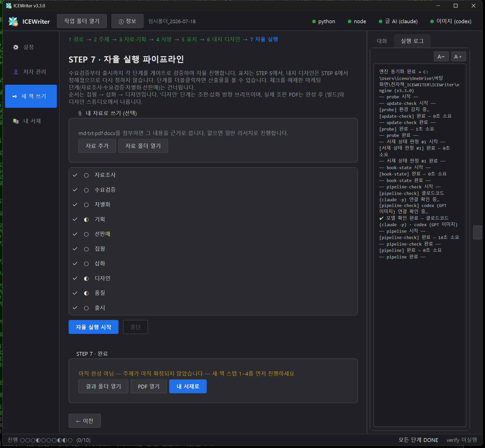The height and width of the screenshot is (448, 485).
Task: Toggle the 기획 stage checkmark
Action: pyautogui.click(x=75, y=219)
